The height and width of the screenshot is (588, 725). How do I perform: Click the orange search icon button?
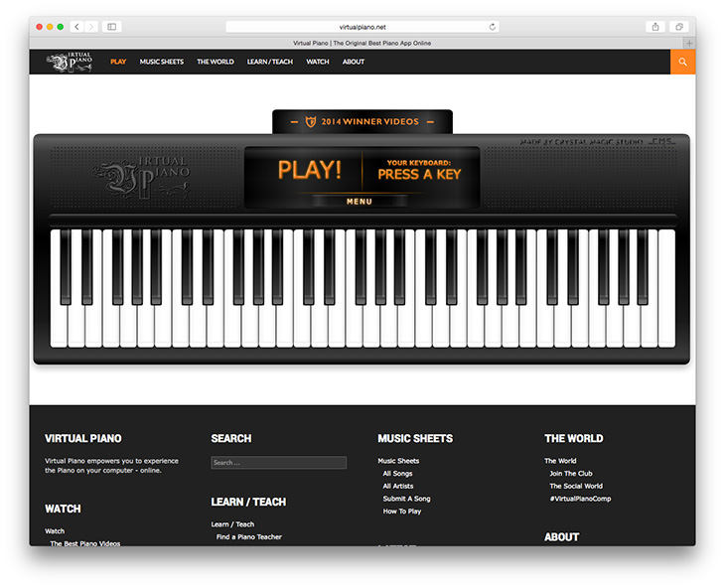coord(682,62)
